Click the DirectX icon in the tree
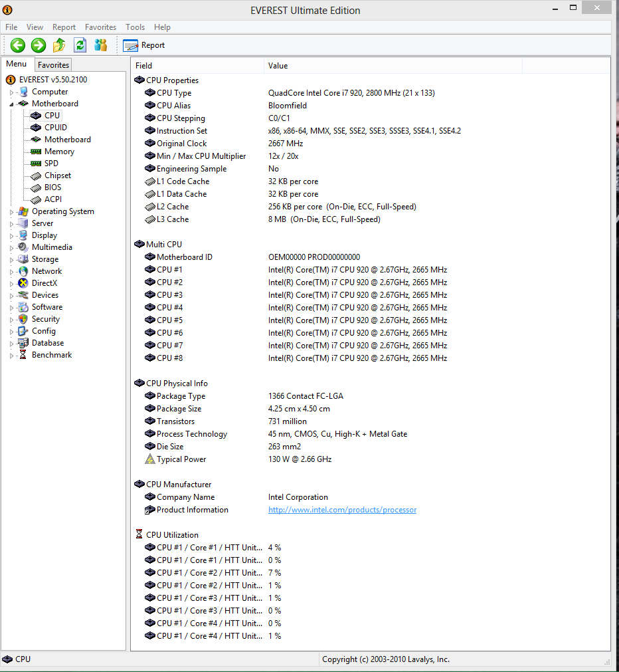Viewport: 619px width, 672px height. tap(23, 283)
